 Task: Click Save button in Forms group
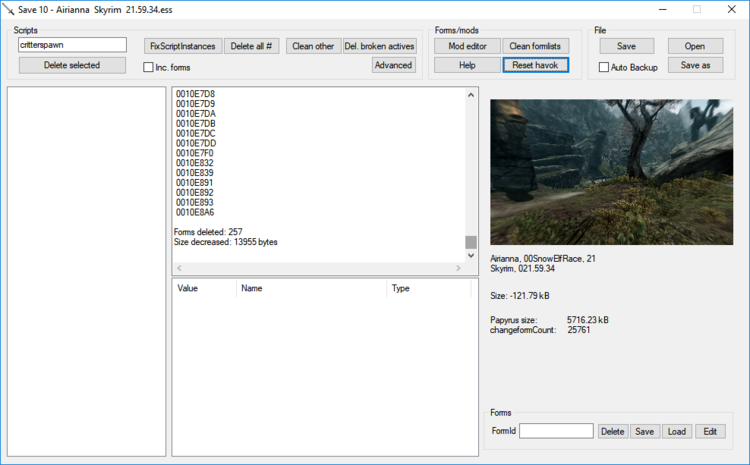(644, 432)
